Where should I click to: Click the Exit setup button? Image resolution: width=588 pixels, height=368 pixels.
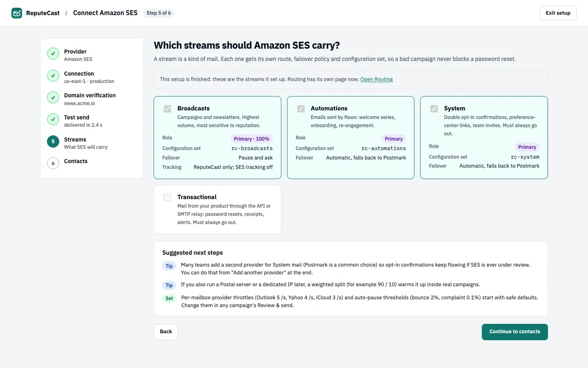[x=558, y=13]
